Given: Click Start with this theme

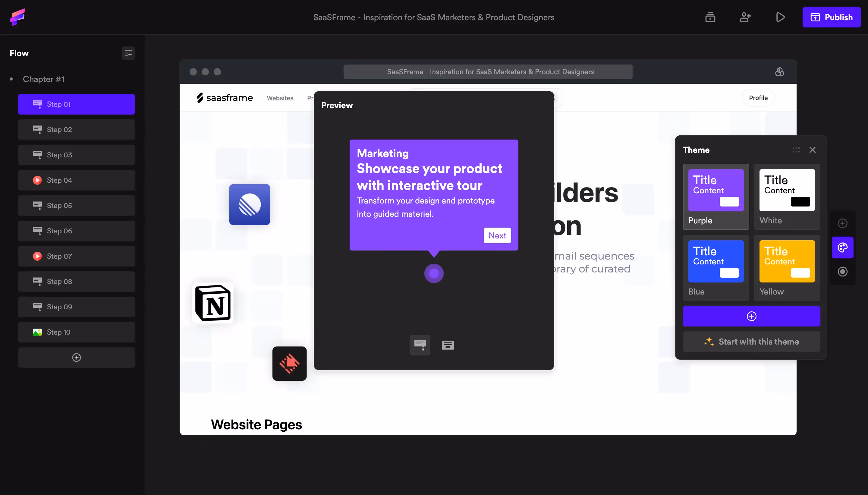Looking at the screenshot, I should point(751,342).
